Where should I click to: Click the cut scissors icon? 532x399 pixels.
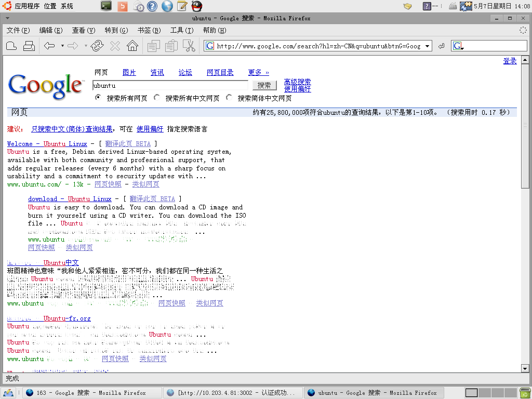[x=189, y=46]
